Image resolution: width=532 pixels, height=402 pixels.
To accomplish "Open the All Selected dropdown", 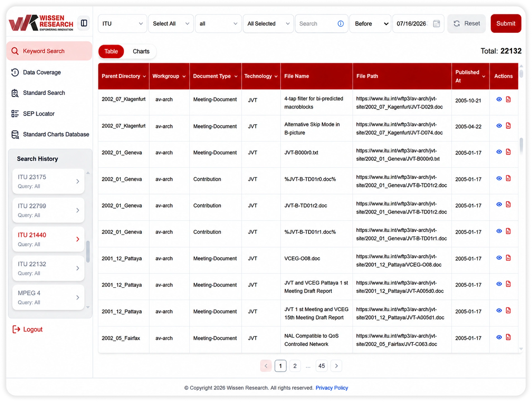I will point(268,24).
